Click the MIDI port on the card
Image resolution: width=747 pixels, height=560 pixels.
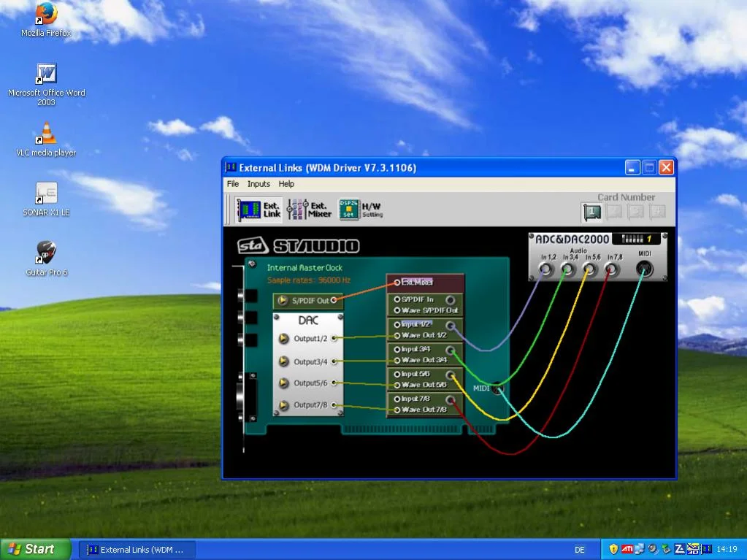(x=497, y=388)
